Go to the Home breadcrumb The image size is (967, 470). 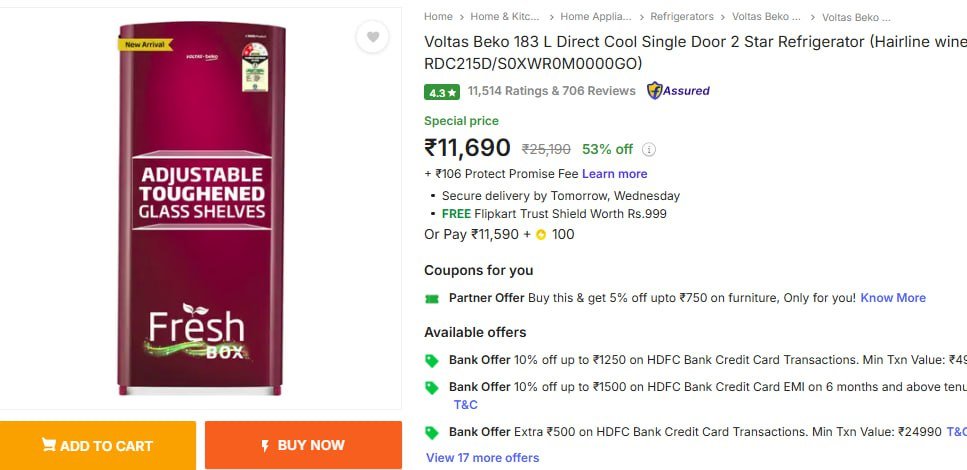click(438, 17)
